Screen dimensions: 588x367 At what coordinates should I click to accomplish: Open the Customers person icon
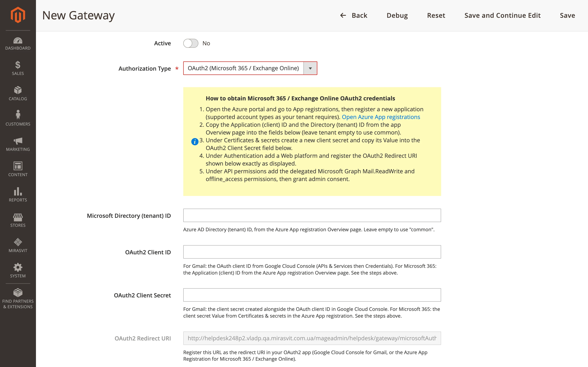[18, 115]
